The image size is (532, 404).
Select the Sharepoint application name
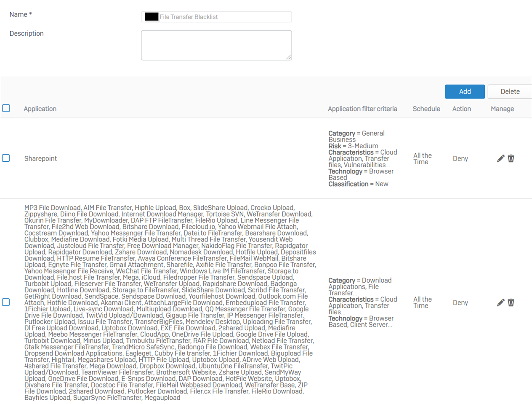tap(40, 158)
